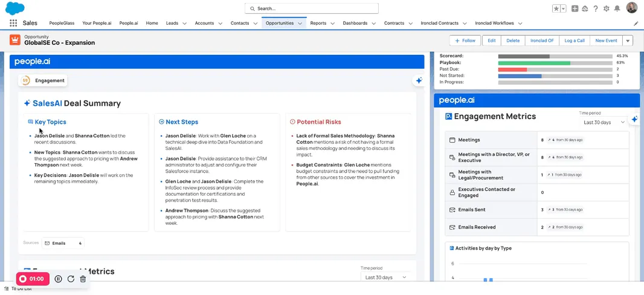The height and width of the screenshot is (295, 644).
Task: Click the Search input field
Action: tap(311, 8)
